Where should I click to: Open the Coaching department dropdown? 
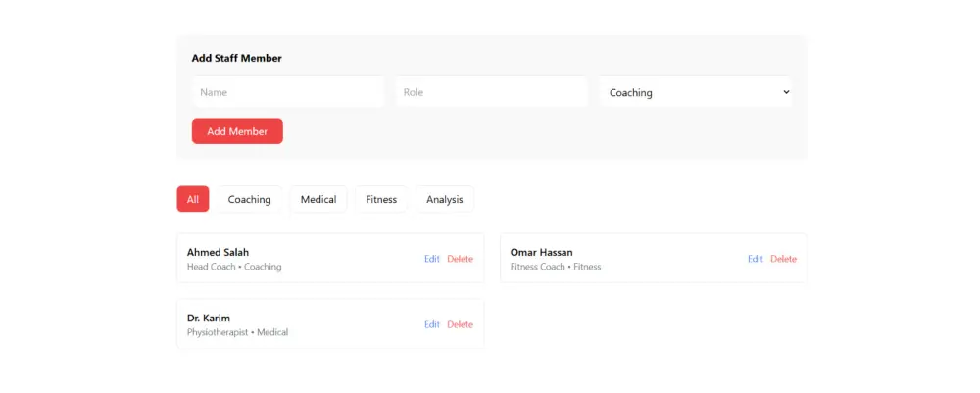(x=695, y=92)
